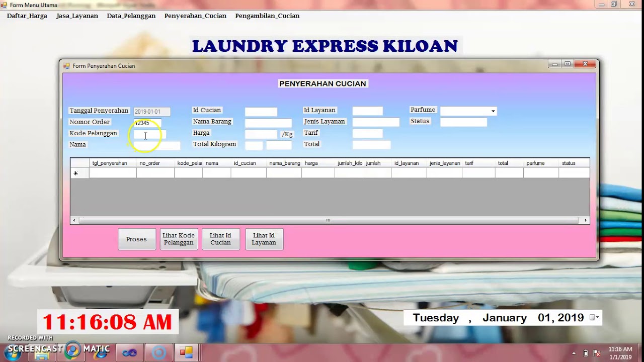The width and height of the screenshot is (644, 362).
Task: Click the harga column header
Action: coord(318,163)
